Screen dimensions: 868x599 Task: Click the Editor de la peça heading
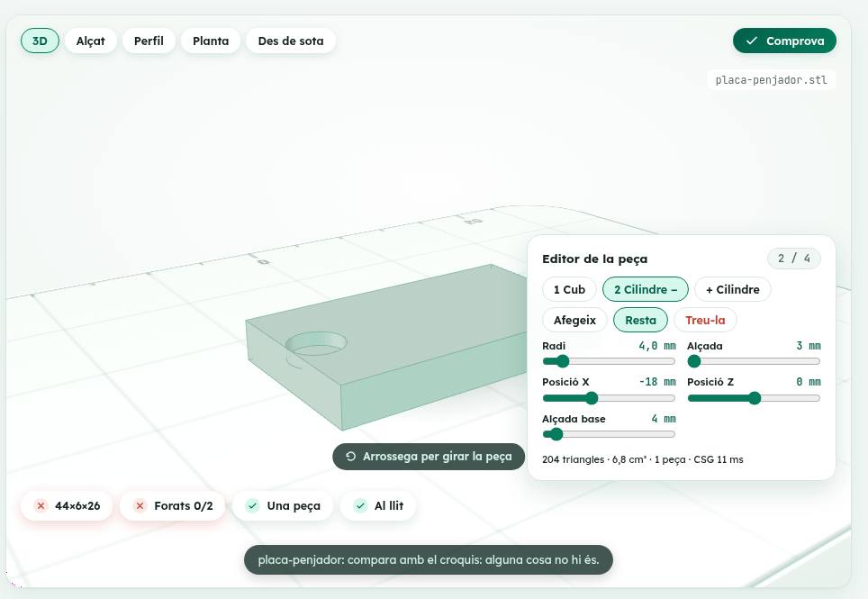click(594, 259)
